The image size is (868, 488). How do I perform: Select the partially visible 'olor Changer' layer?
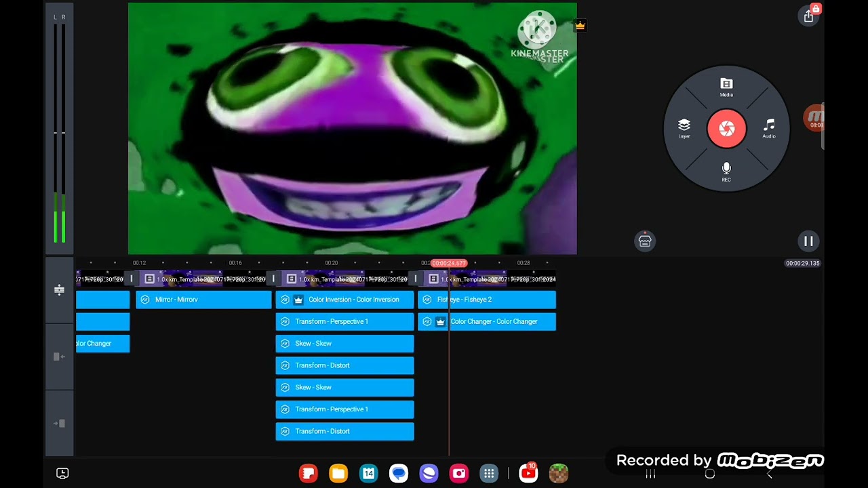tap(102, 344)
